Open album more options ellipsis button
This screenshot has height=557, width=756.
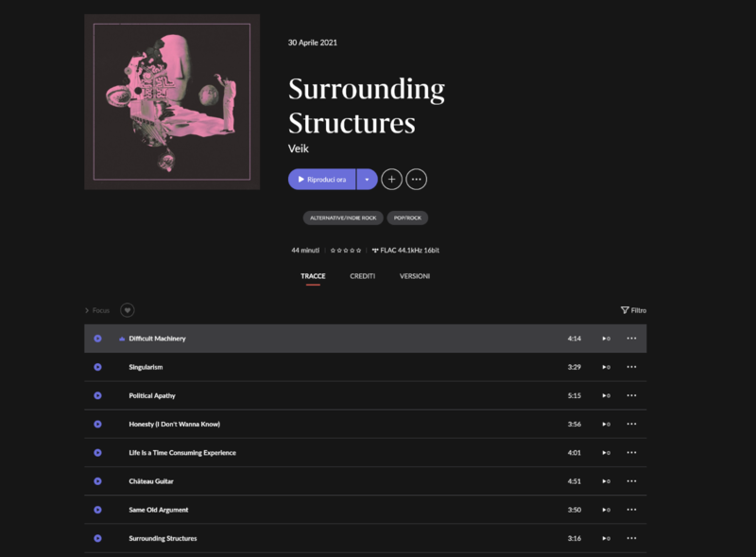pos(416,179)
